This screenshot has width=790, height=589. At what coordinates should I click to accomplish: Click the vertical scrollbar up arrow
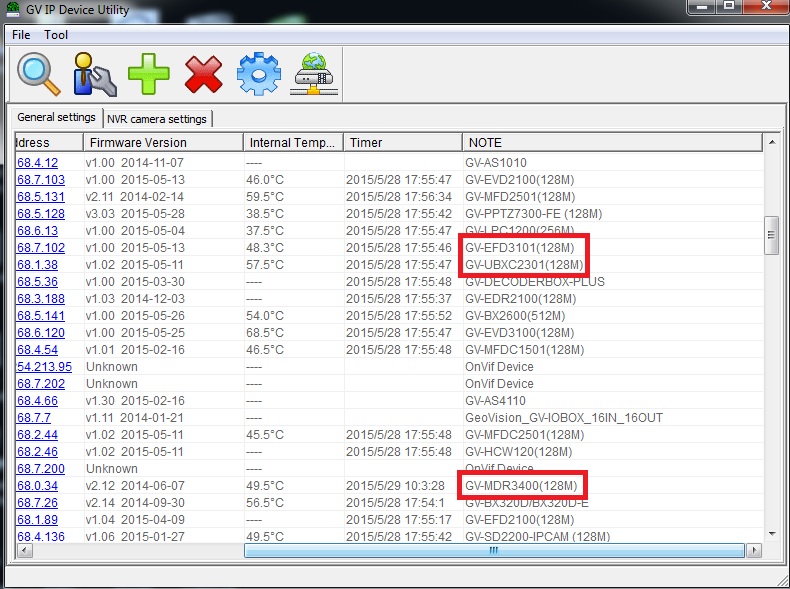click(x=772, y=143)
